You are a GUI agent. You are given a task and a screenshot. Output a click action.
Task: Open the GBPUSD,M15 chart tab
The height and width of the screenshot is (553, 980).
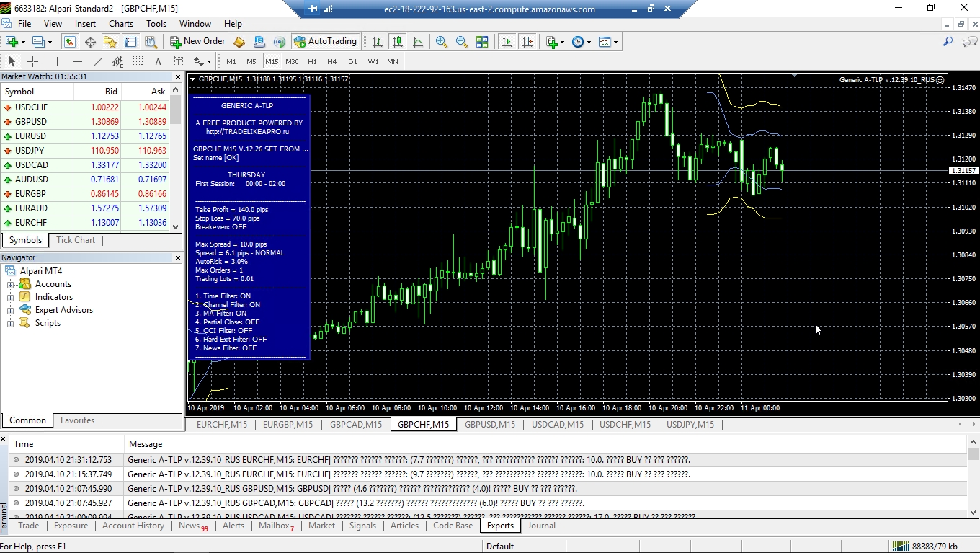pyautogui.click(x=490, y=425)
